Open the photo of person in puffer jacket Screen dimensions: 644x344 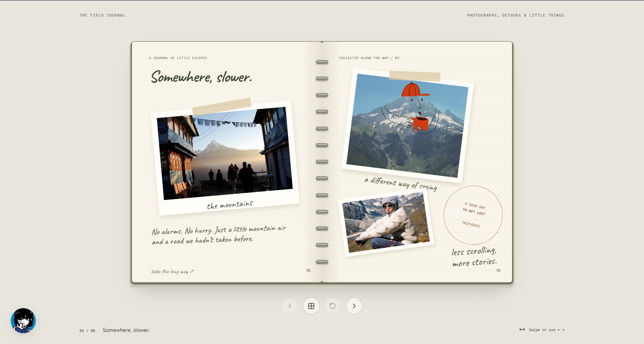[386, 222]
